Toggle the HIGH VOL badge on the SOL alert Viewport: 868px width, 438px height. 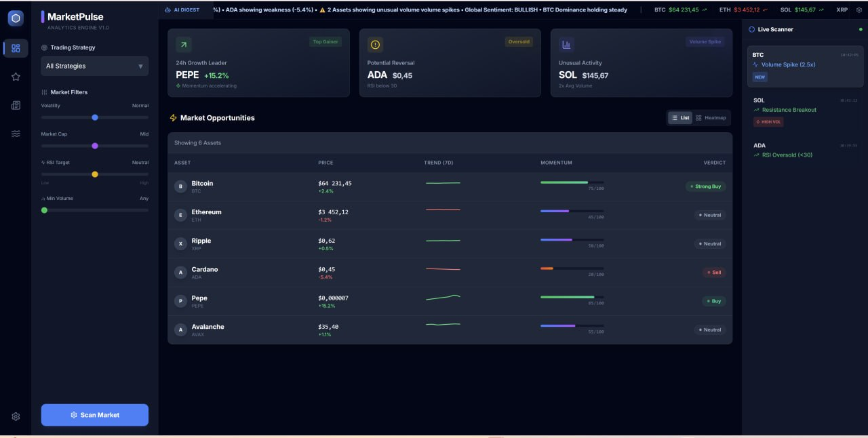tap(768, 121)
